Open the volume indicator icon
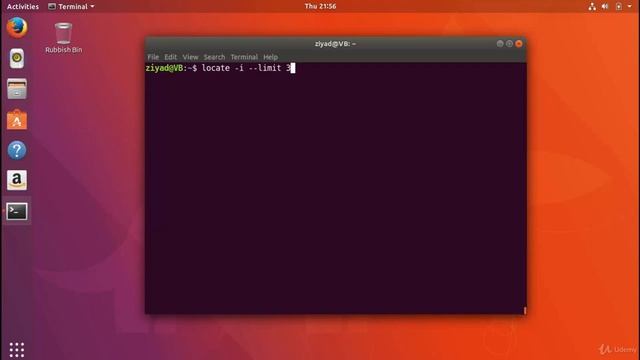The height and width of the screenshot is (360, 640). coord(605,7)
